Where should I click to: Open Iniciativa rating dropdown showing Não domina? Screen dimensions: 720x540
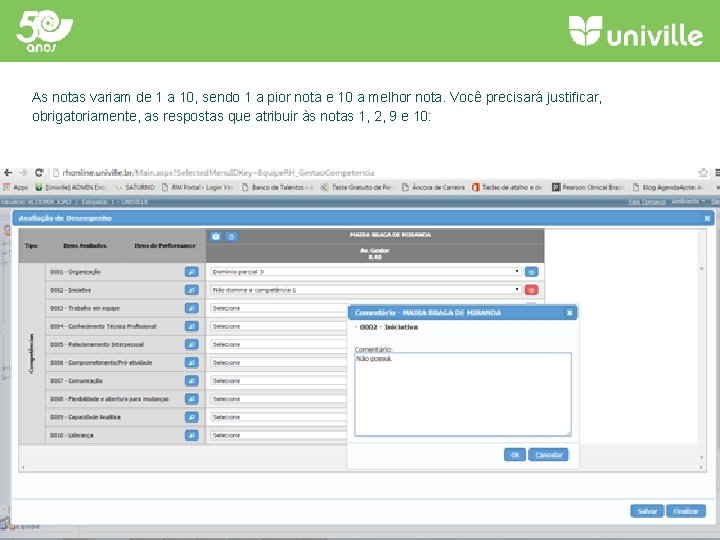pos(366,290)
